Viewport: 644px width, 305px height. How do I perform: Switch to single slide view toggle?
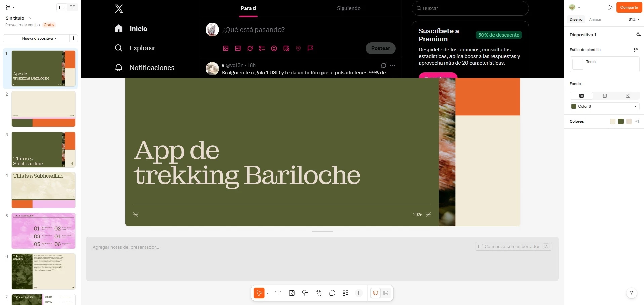pos(62,7)
